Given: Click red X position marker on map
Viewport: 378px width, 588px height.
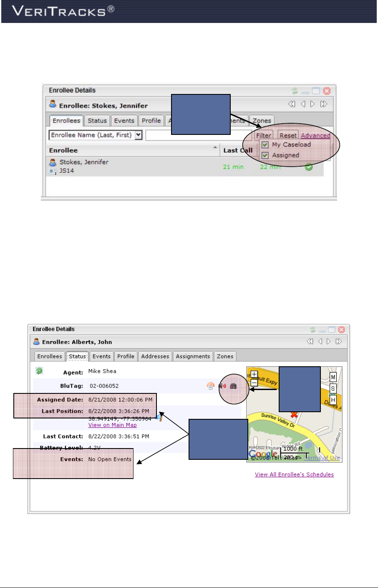Looking at the screenshot, I should 294,414.
